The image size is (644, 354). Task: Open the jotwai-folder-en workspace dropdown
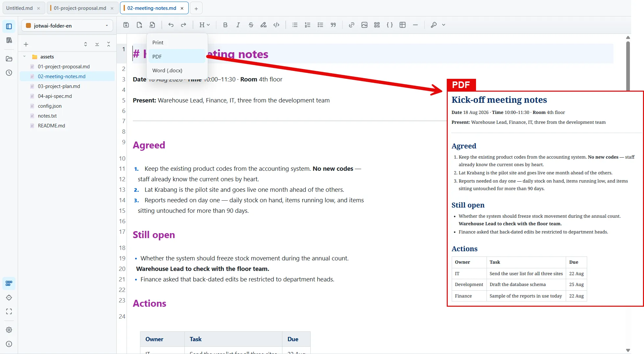click(67, 26)
